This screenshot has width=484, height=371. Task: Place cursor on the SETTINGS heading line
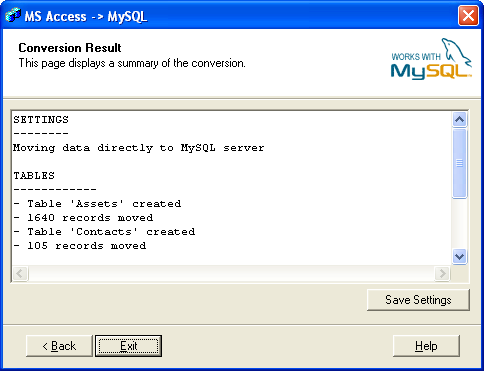tap(41, 119)
